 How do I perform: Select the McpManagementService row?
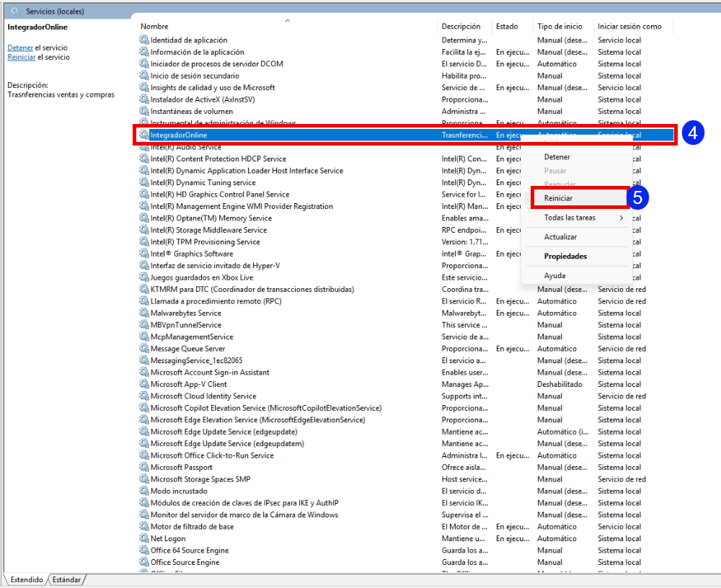pyautogui.click(x=407, y=337)
